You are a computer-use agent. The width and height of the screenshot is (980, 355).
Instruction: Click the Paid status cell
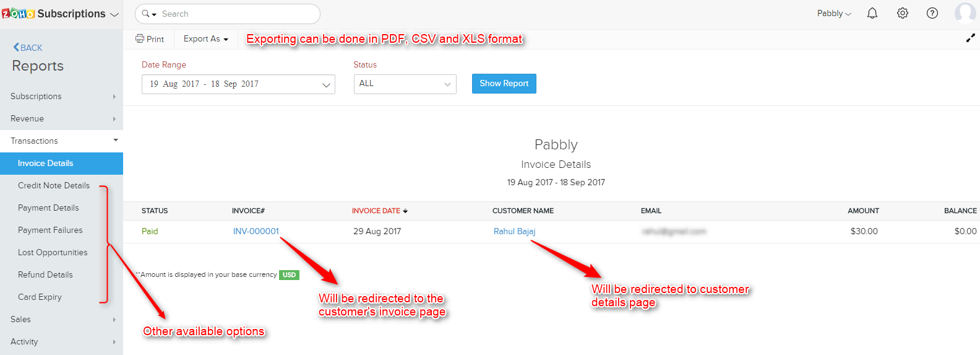[x=150, y=232]
